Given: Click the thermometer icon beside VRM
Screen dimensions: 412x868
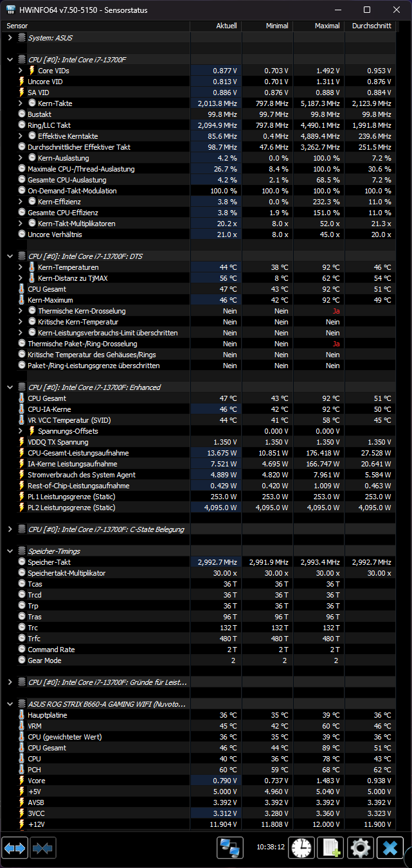Looking at the screenshot, I should pos(22,726).
